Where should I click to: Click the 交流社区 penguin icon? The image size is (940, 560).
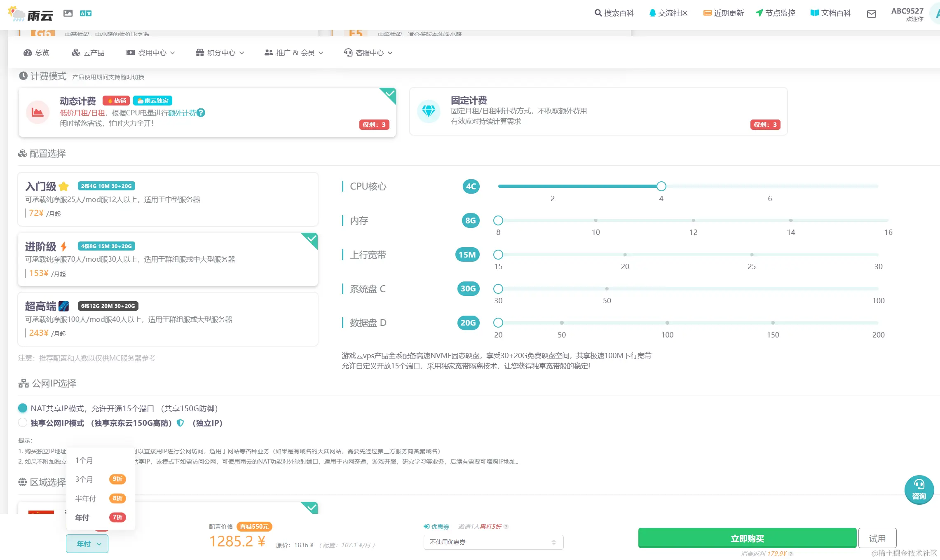[x=652, y=13]
